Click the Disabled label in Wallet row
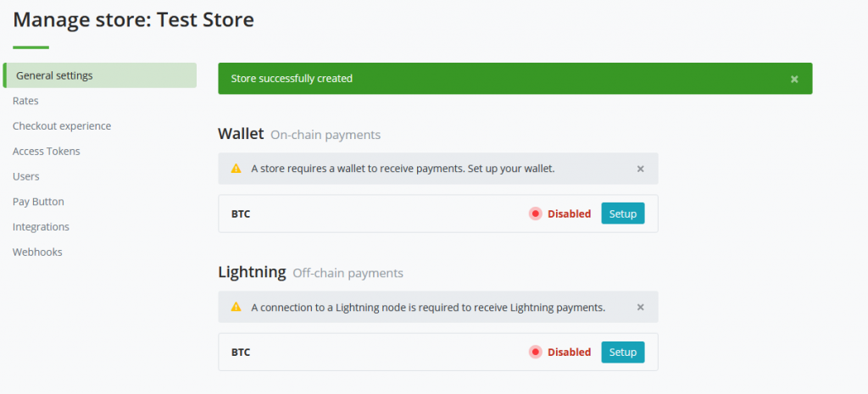Image resolution: width=868 pixels, height=394 pixels. pos(569,214)
